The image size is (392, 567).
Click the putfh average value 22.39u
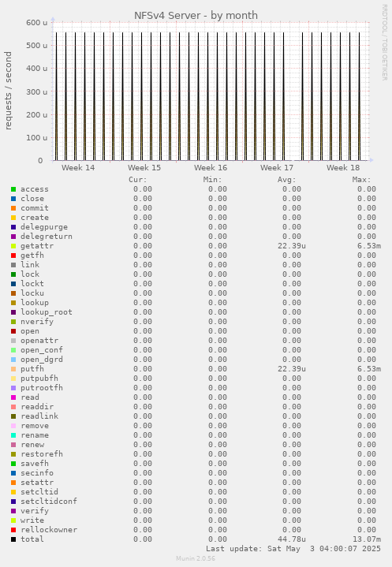coord(292,369)
